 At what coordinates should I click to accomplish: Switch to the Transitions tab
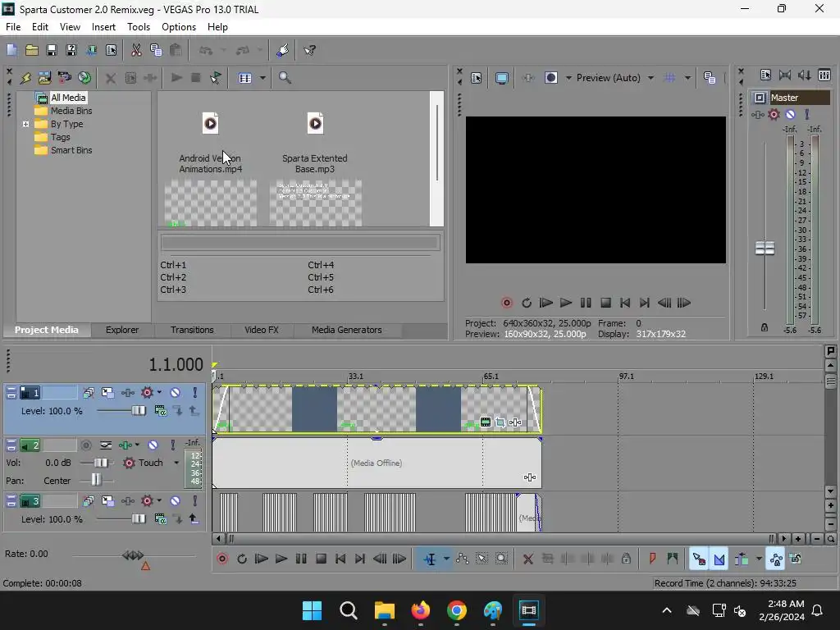192,330
